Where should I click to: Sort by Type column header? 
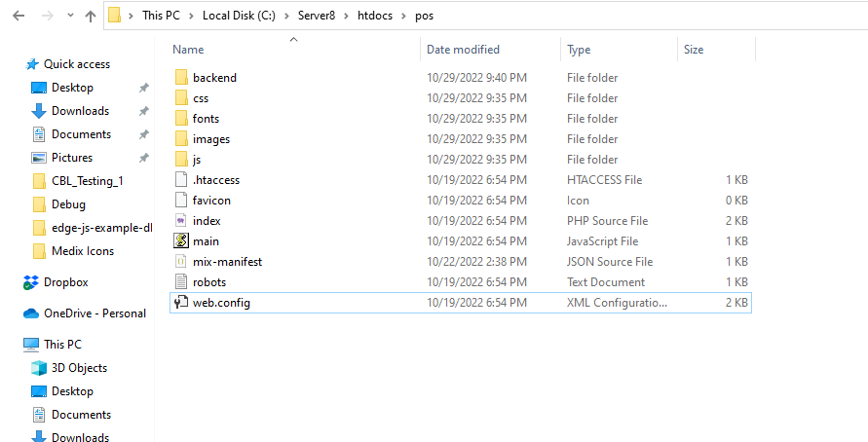579,50
